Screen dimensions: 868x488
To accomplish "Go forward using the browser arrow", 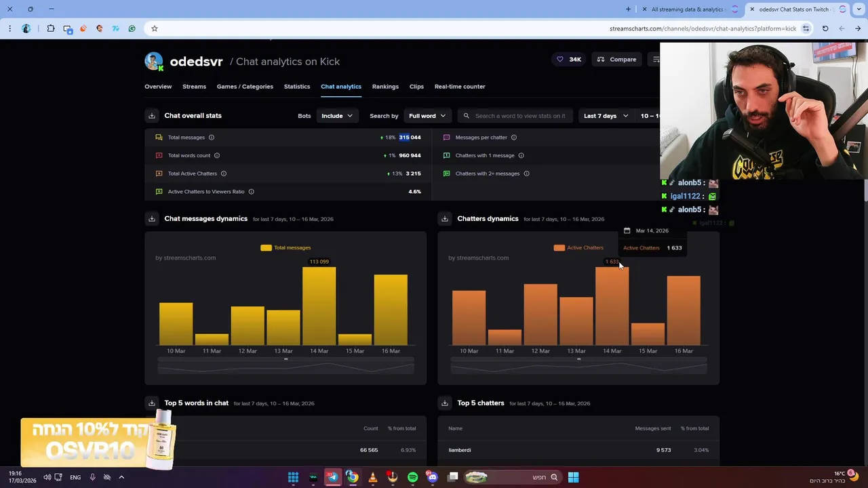I will (x=858, y=28).
